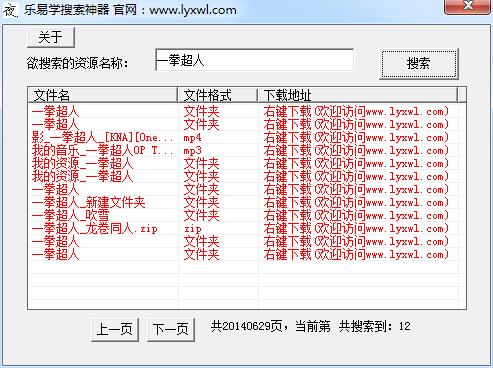Open the 关于 about button

pyautogui.click(x=51, y=37)
